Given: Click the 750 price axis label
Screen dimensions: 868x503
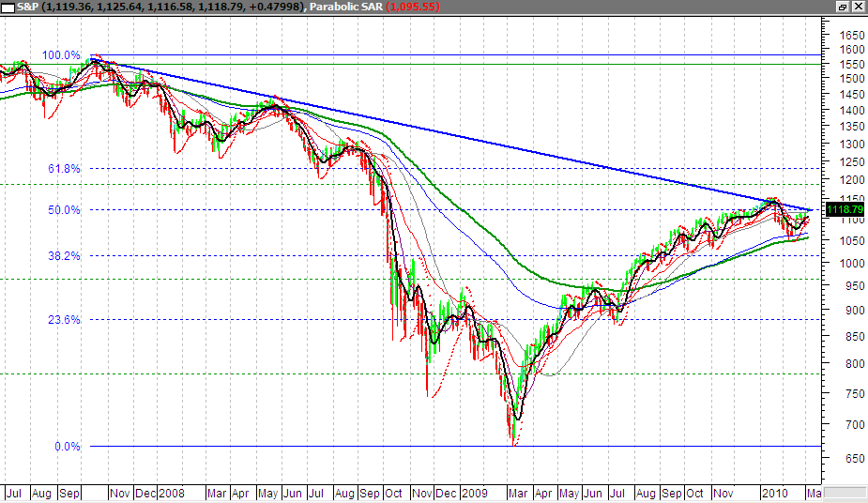Looking at the screenshot, I should tap(855, 393).
